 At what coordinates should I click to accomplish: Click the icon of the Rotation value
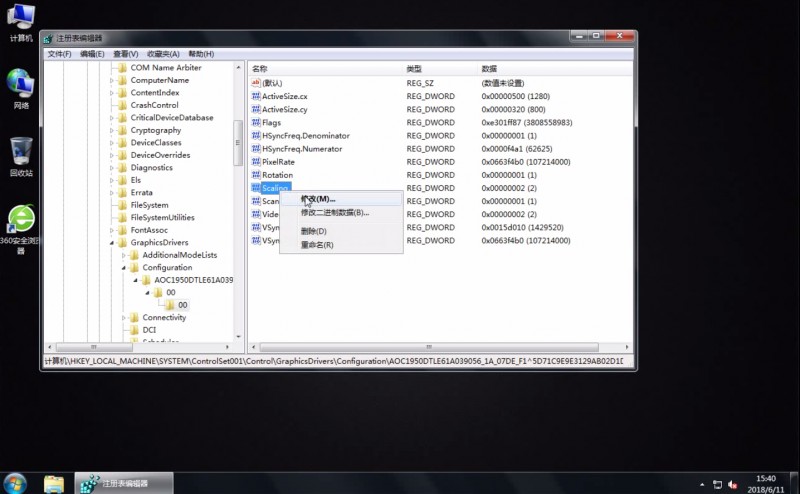coord(256,175)
